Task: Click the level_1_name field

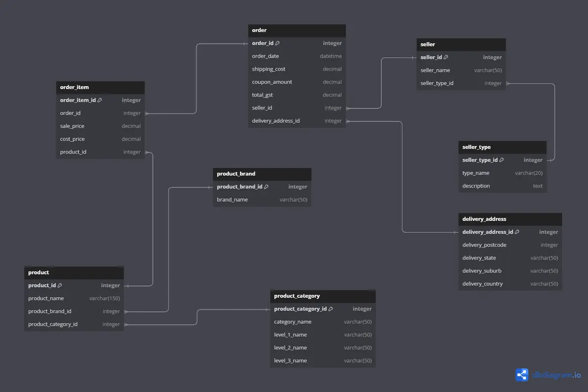Action: point(323,335)
